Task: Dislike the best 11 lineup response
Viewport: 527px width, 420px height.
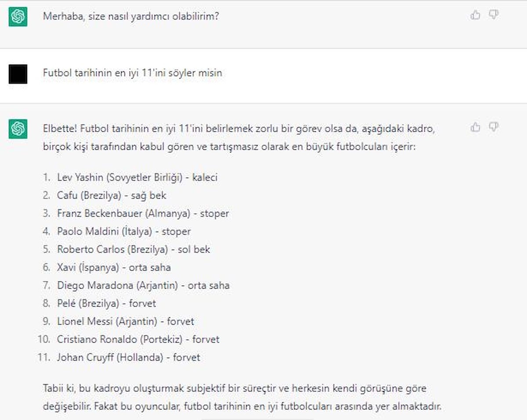Action: click(494, 127)
